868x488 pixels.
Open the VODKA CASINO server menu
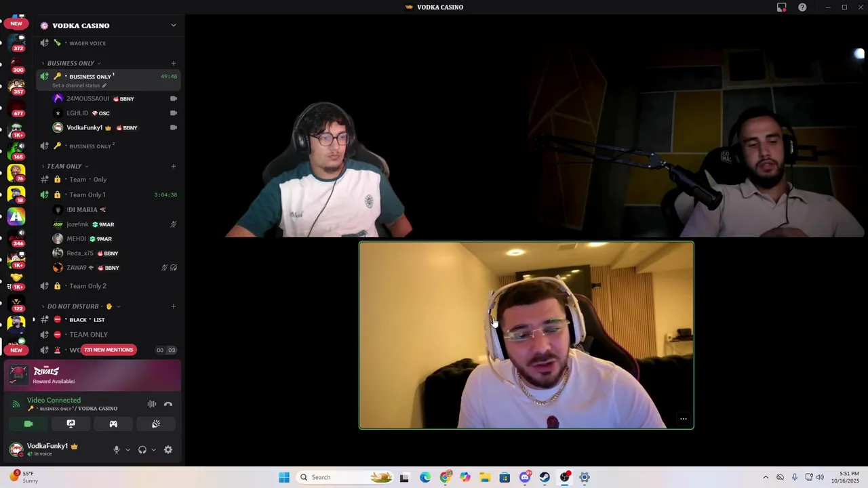[x=108, y=25]
